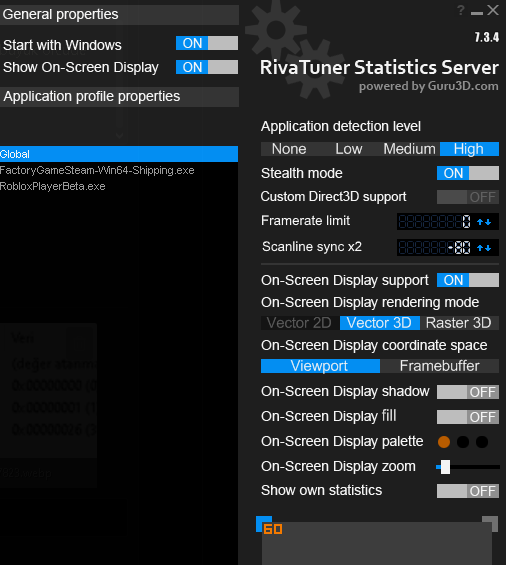Click the General properties header
The width and height of the screenshot is (506, 565).
click(119, 14)
